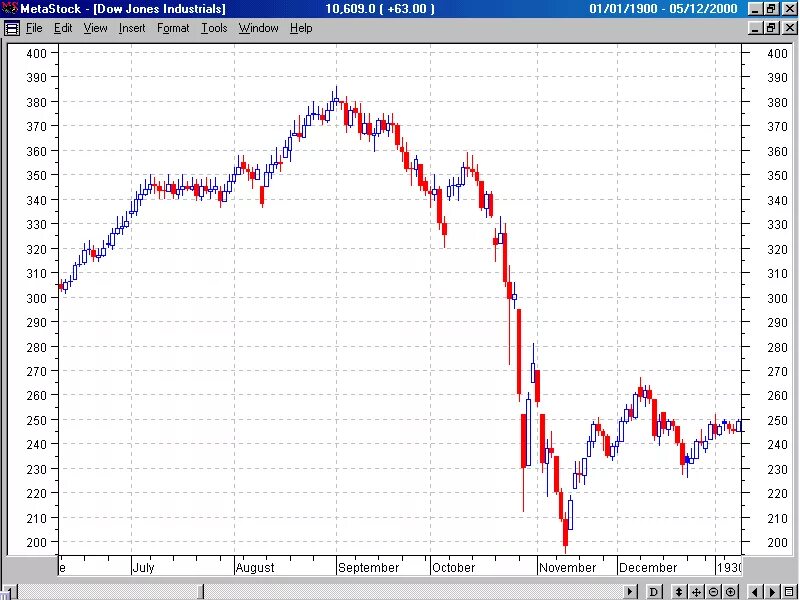Click the vertical rescale arrows icon
This screenshot has height=600, width=800.
point(679,592)
